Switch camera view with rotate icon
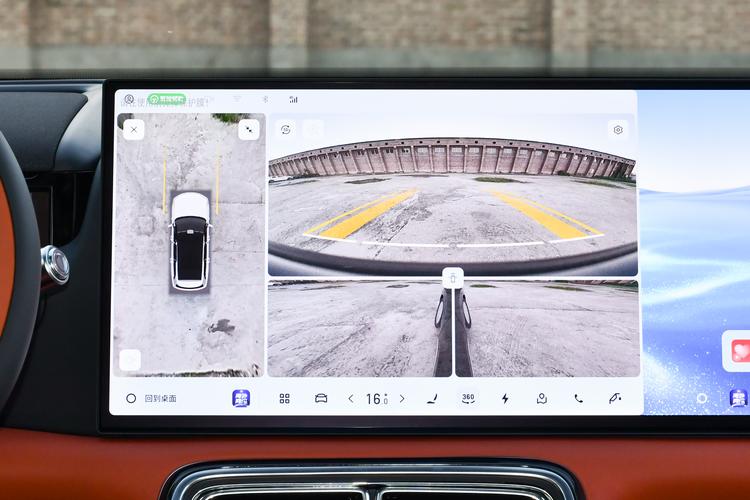Image resolution: width=750 pixels, height=500 pixels. tap(286, 130)
